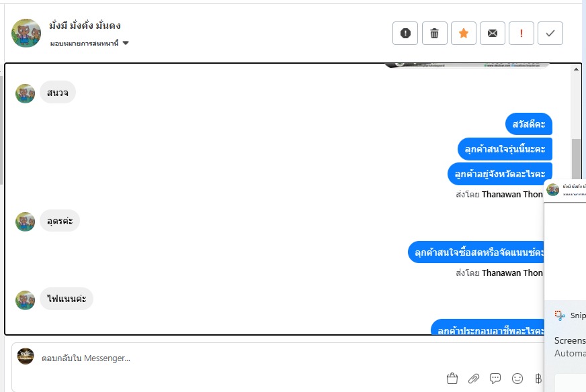Click the chat scrollbar up arrow
Viewport: 586px width, 392px height.
[576, 69]
